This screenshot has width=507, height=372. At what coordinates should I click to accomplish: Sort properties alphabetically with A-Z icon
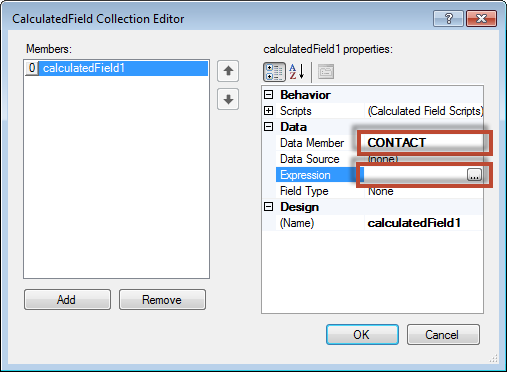tap(297, 72)
